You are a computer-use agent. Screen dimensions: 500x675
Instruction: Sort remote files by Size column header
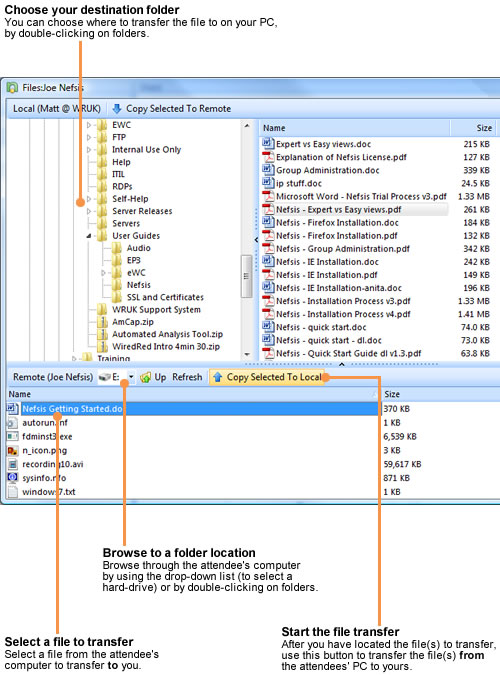coord(441,394)
